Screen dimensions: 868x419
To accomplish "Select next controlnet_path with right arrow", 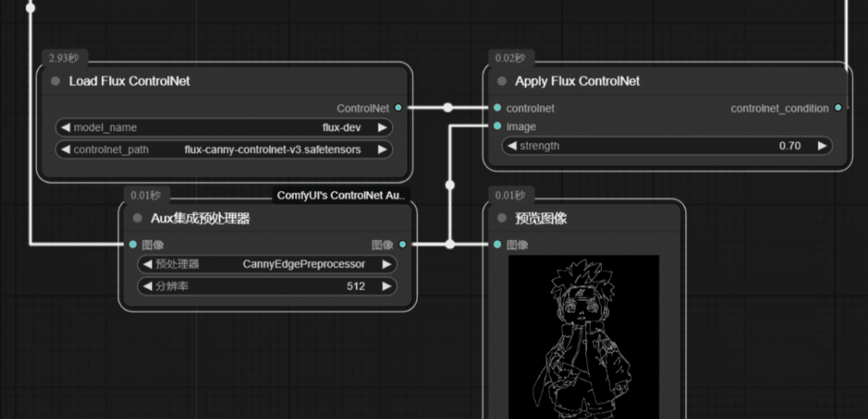I will (x=383, y=150).
